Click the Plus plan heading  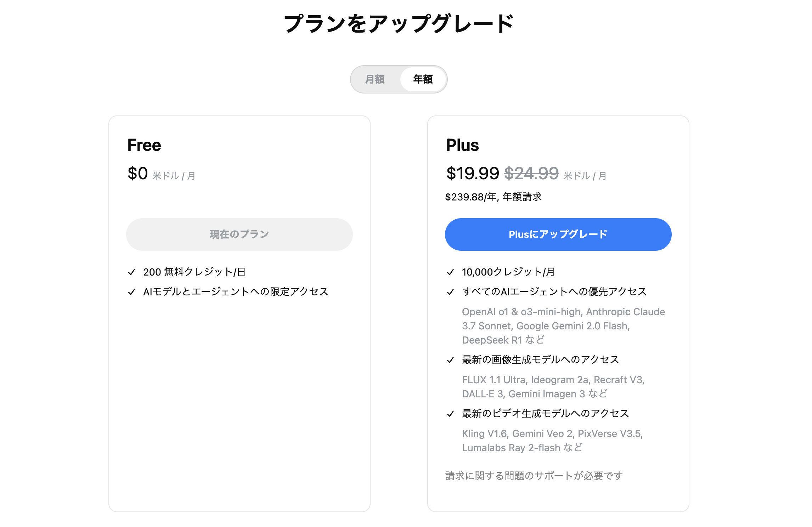click(x=462, y=145)
